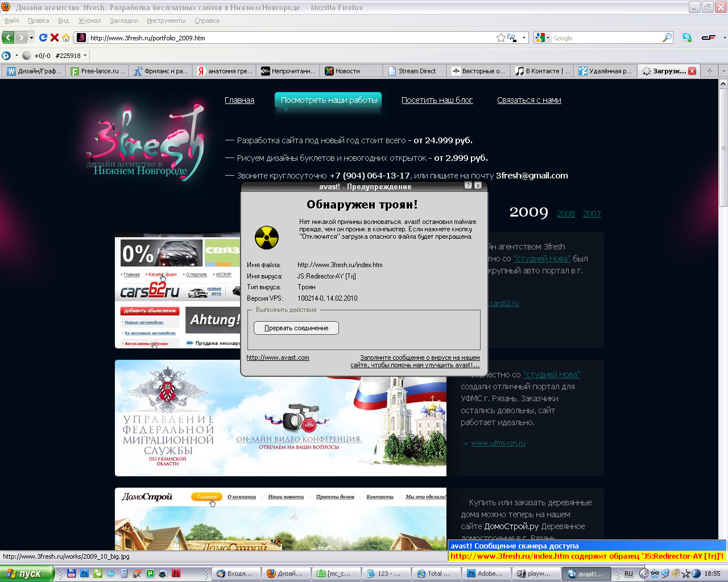This screenshot has width=728, height=582.
Task: Open help with the avast dialog question mark
Action: coord(468,186)
